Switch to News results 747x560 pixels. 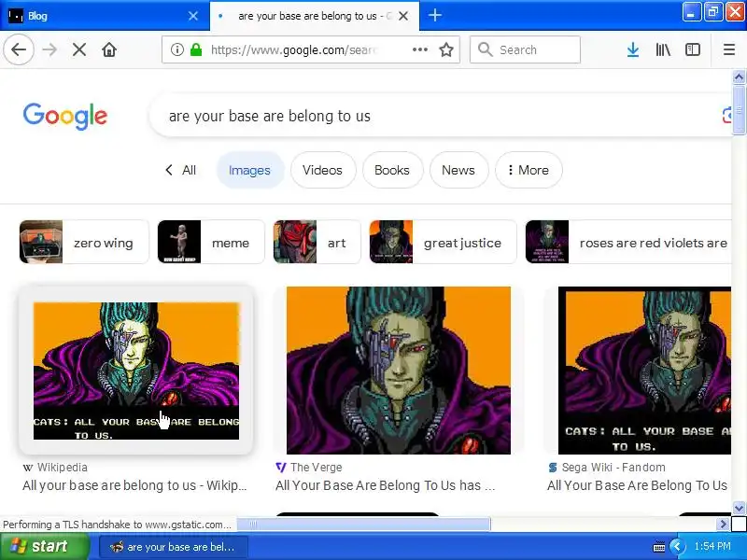point(458,170)
